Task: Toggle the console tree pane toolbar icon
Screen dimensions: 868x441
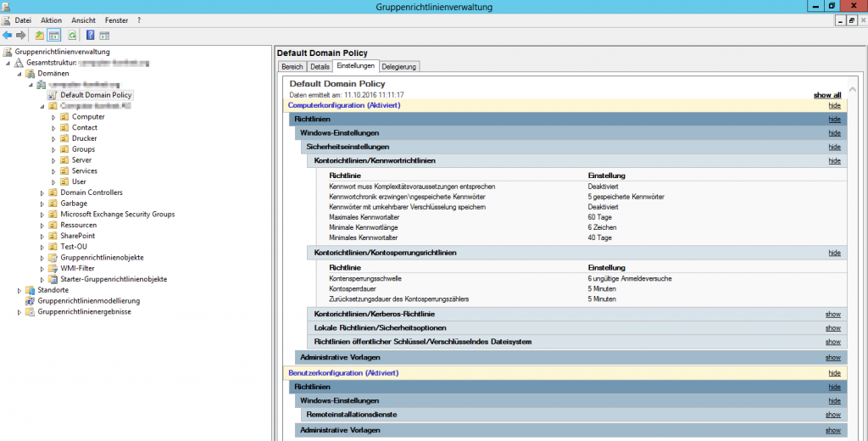Action: [53, 36]
